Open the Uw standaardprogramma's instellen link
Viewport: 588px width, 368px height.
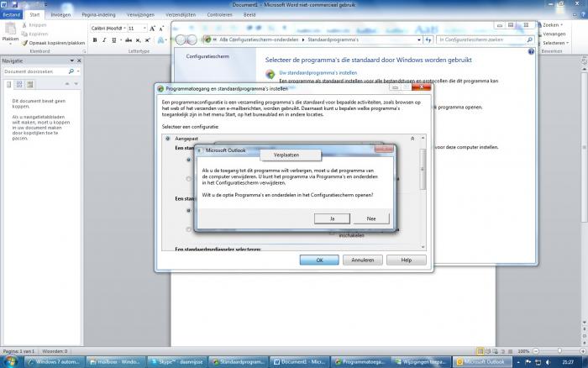tap(318, 73)
